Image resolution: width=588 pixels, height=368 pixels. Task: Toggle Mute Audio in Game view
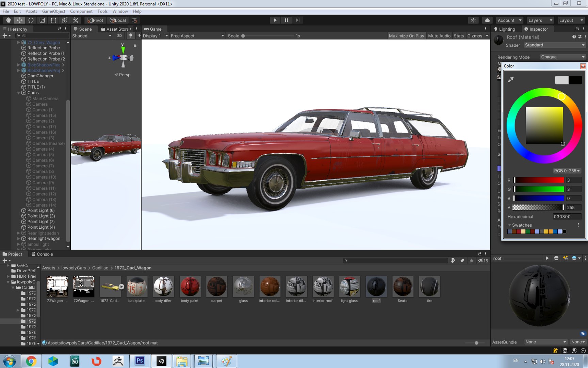439,36
